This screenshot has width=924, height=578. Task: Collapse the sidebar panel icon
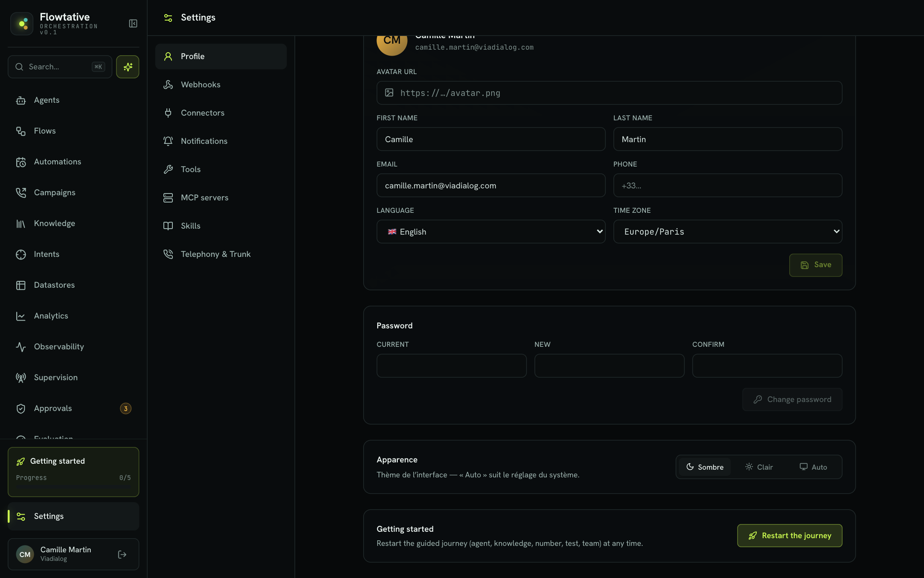point(133,24)
